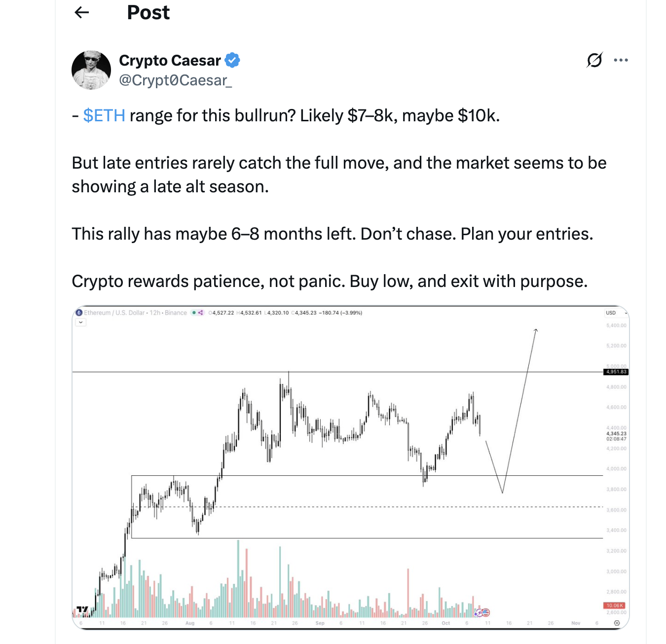Image resolution: width=666 pixels, height=644 pixels.
Task: Click the $ETH cashtag link
Action: (x=104, y=115)
